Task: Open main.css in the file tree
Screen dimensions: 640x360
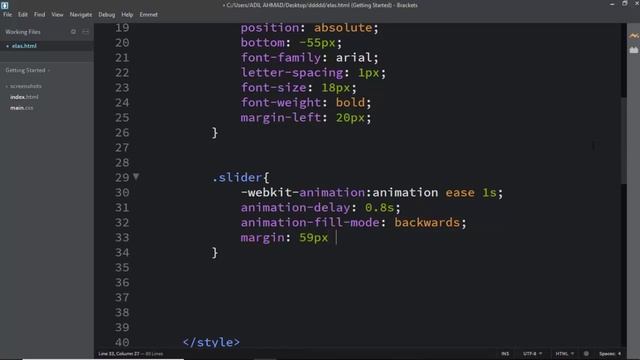Action: pyautogui.click(x=22, y=108)
